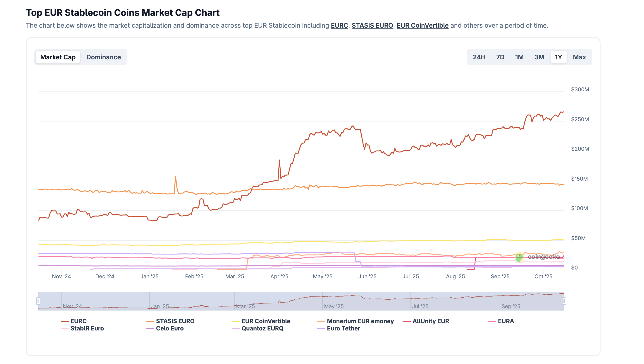Open the EURC link in description
Image resolution: width=644 pixels, height=364 pixels.
coord(339,26)
